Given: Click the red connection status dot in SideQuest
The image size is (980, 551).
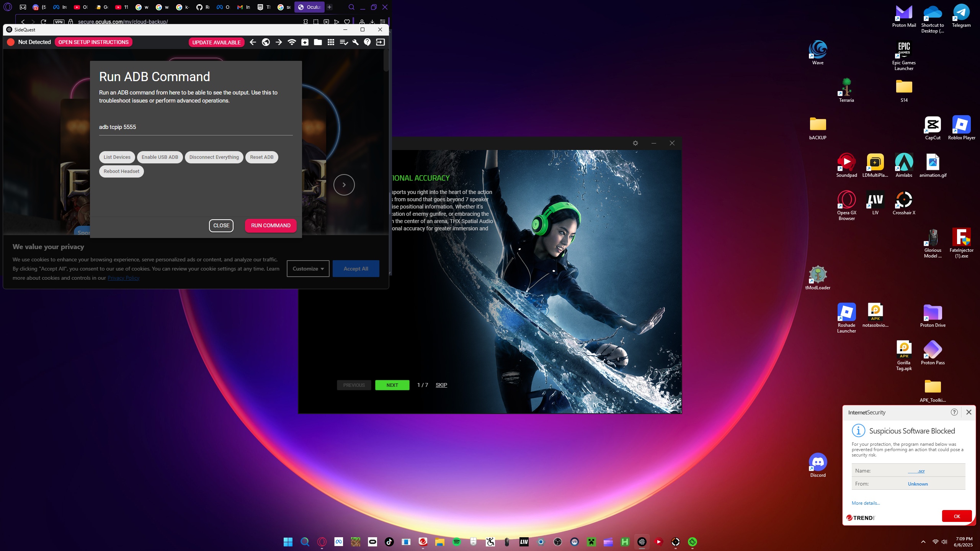Looking at the screenshot, I should (11, 42).
